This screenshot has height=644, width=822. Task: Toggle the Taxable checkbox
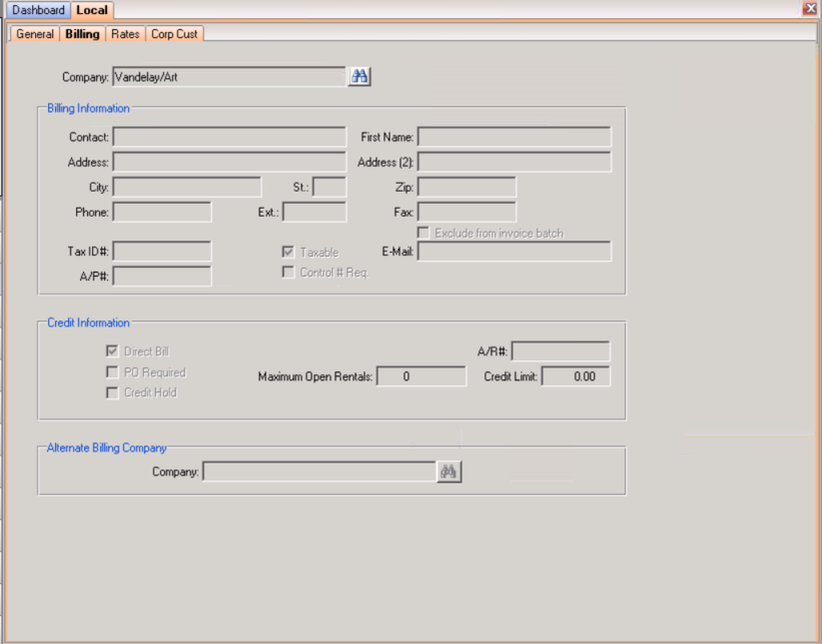pyautogui.click(x=289, y=252)
